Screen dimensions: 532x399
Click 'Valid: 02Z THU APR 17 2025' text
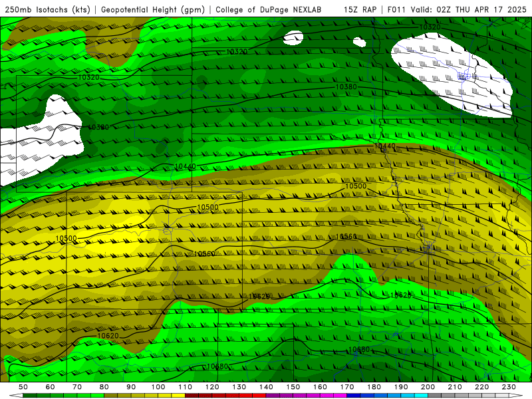pyautogui.click(x=469, y=9)
